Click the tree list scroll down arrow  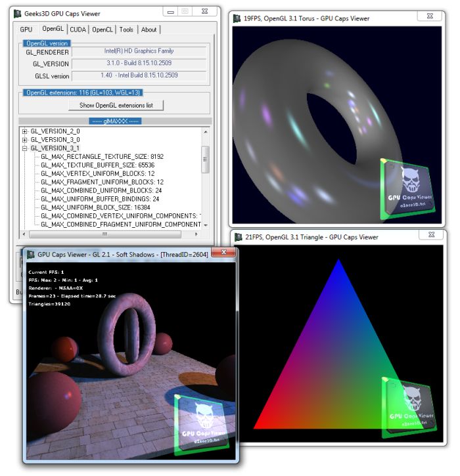click(206, 225)
